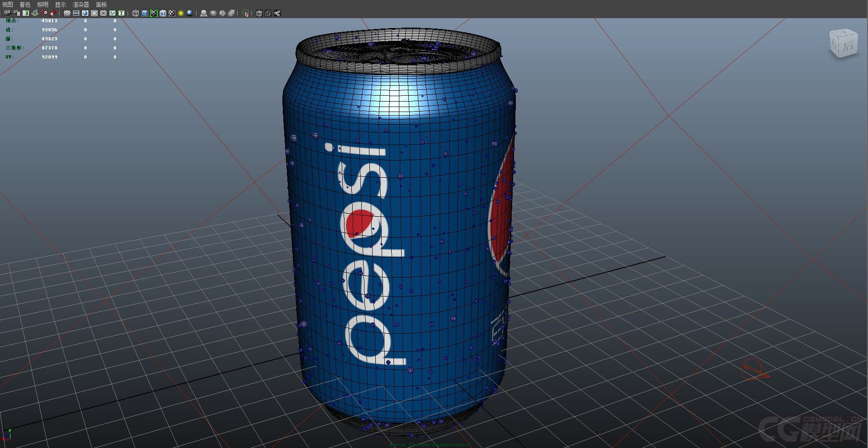Click the X-Ray Joints icon
Viewport: 868px width, 448px height.
(277, 13)
